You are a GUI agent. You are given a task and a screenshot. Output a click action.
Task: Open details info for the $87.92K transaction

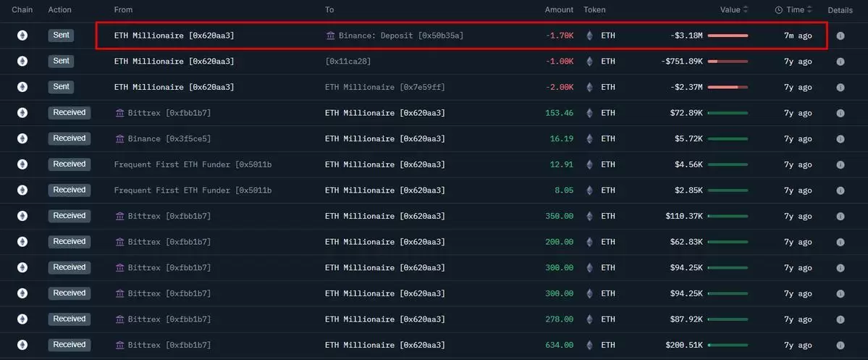840,319
